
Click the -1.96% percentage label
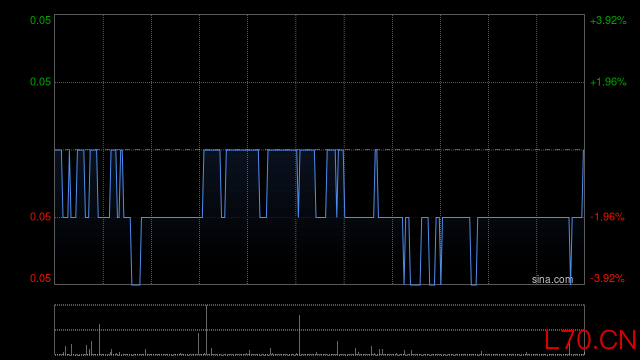[x=607, y=217]
